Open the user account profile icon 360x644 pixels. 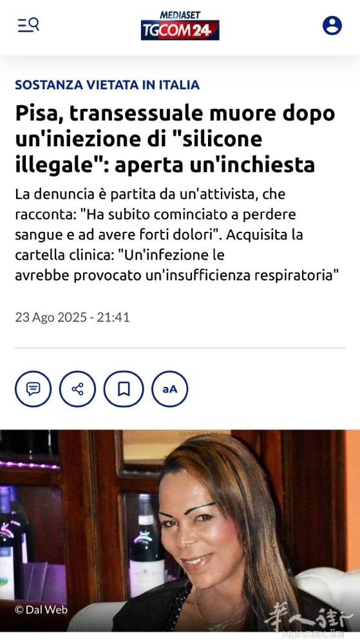click(332, 26)
